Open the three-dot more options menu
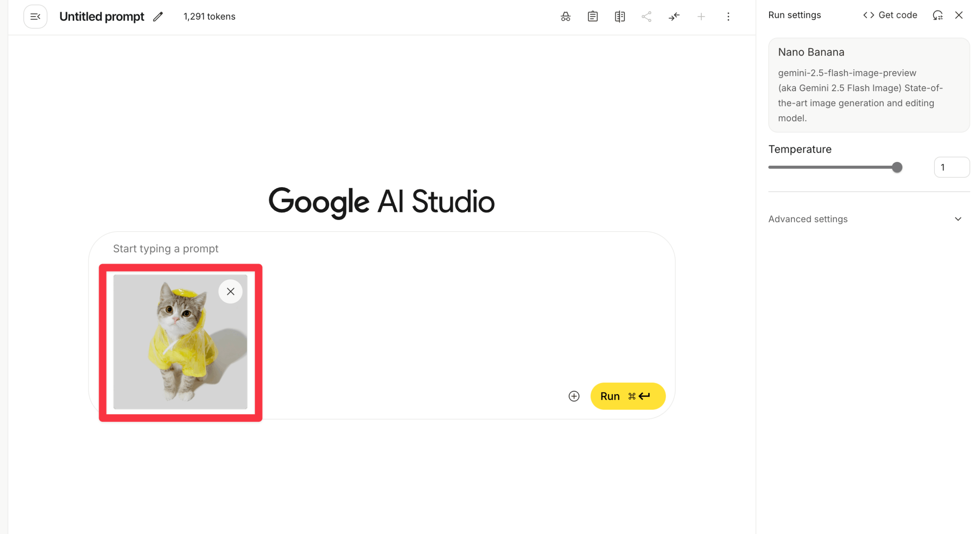This screenshot has width=980, height=534. [728, 16]
